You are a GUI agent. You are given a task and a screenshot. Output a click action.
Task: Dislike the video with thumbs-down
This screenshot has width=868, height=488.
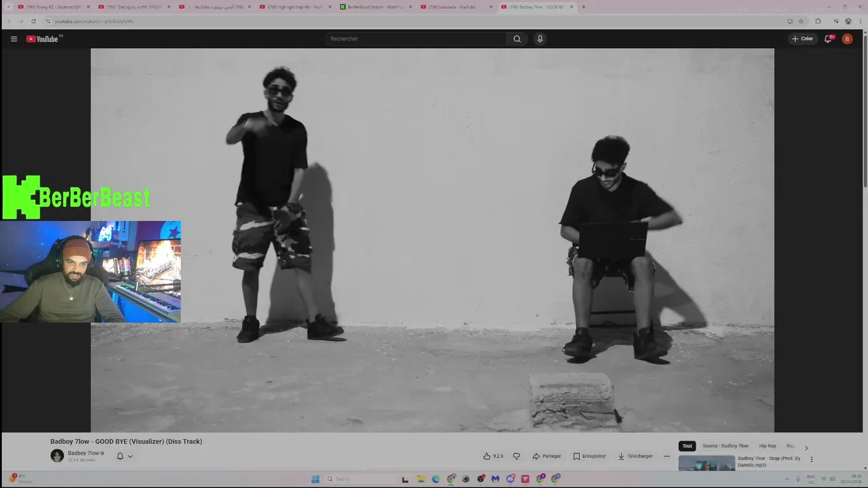pos(516,456)
